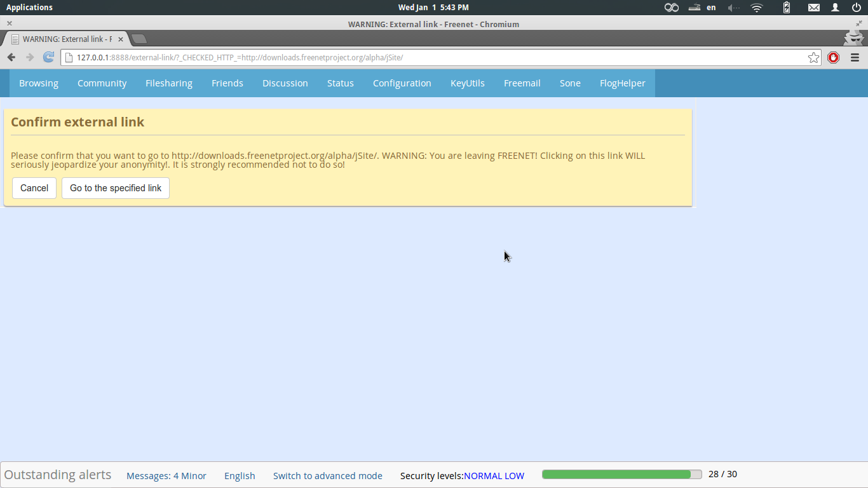
Task: Close the WARNING: External link tab
Action: click(x=121, y=39)
